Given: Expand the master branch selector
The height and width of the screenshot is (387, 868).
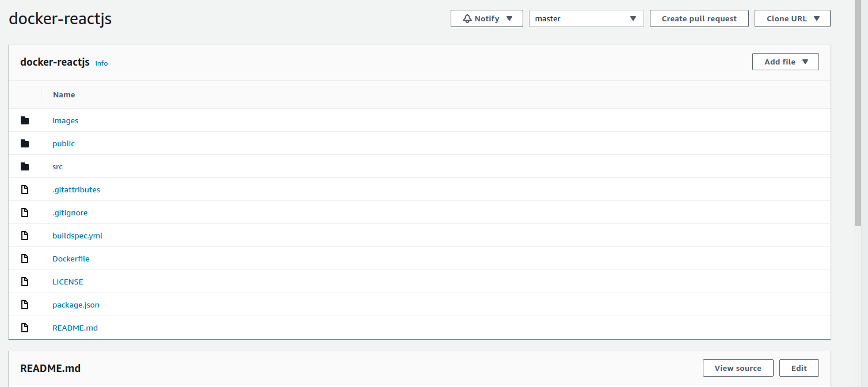Looking at the screenshot, I should (586, 18).
